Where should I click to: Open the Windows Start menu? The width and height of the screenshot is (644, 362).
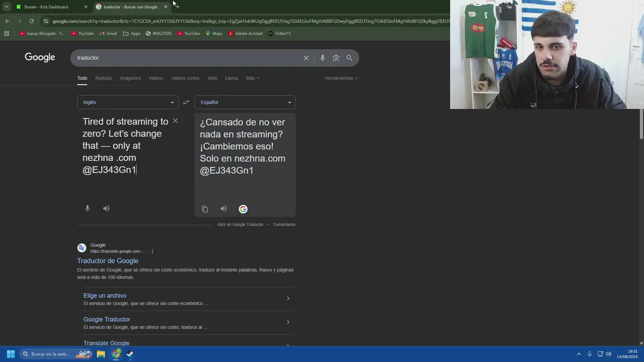[x=11, y=354]
